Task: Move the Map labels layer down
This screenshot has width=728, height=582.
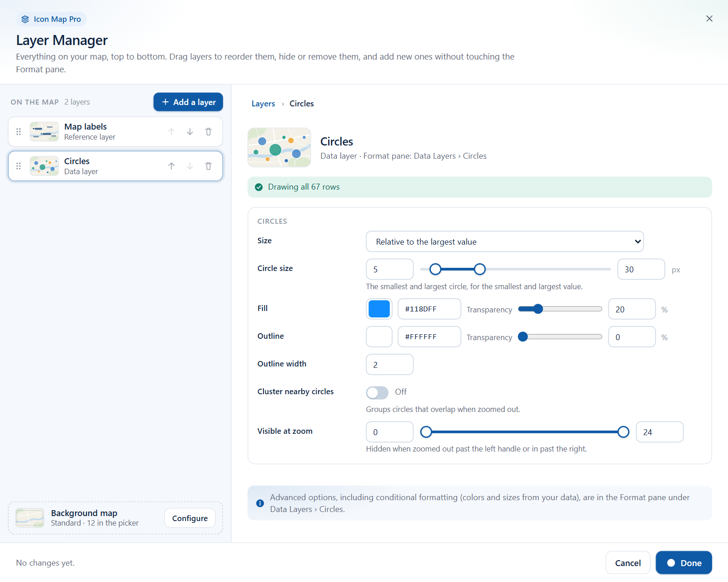Action: (190, 132)
